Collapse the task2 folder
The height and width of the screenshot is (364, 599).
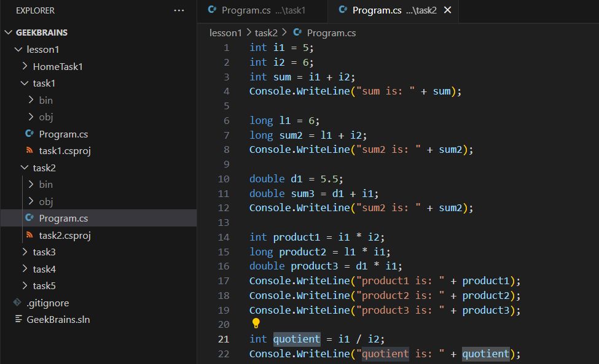pos(25,168)
